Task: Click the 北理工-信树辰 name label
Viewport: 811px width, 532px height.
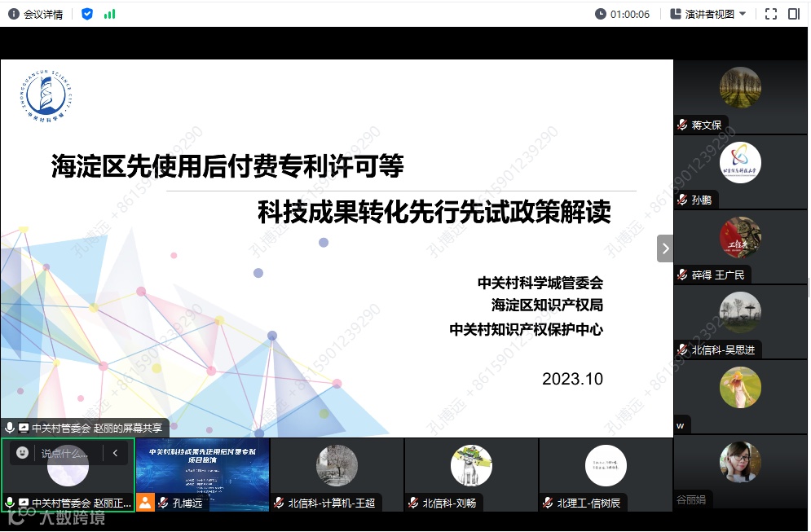Action: [x=588, y=503]
